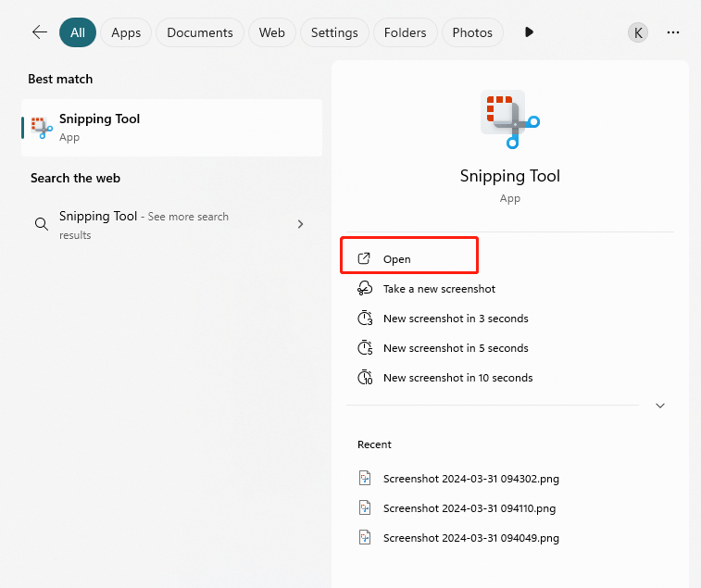The width and height of the screenshot is (701, 588).
Task: Click the magnifier icon beside web result
Action: pyautogui.click(x=42, y=223)
